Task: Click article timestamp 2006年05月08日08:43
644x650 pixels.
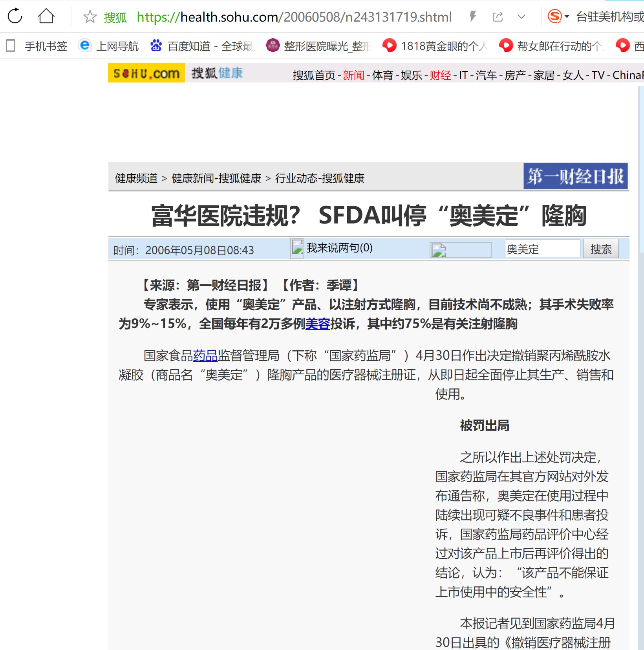Action: [x=199, y=250]
